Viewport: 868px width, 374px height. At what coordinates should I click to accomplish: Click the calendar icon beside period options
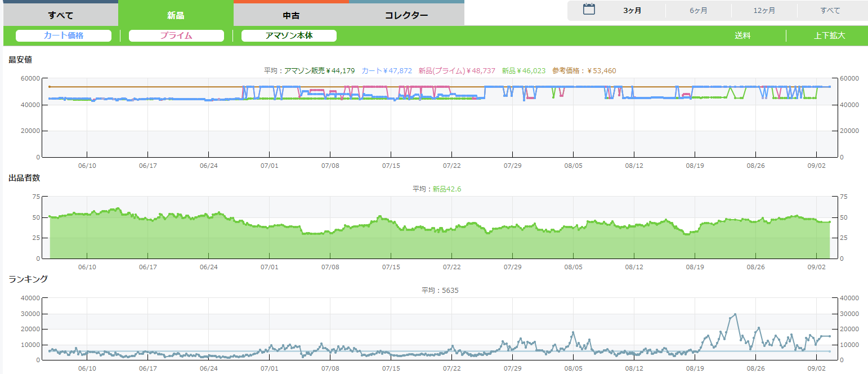(589, 9)
